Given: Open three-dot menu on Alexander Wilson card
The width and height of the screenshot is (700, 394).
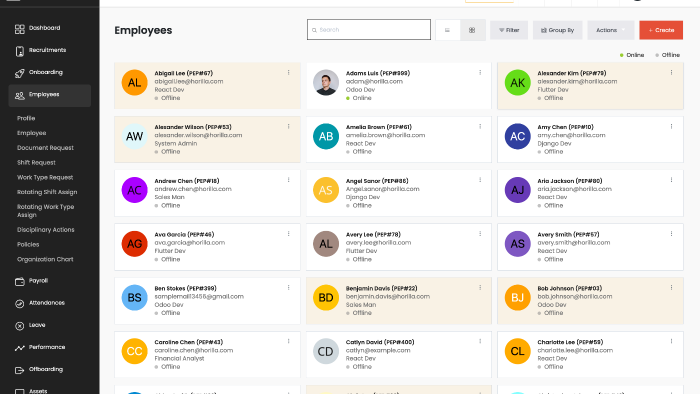Looking at the screenshot, I should pyautogui.click(x=288, y=126).
